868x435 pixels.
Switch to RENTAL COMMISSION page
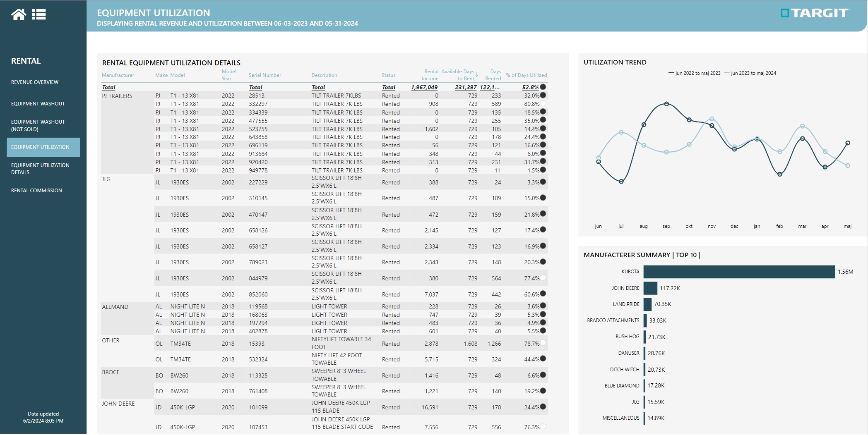coord(36,190)
